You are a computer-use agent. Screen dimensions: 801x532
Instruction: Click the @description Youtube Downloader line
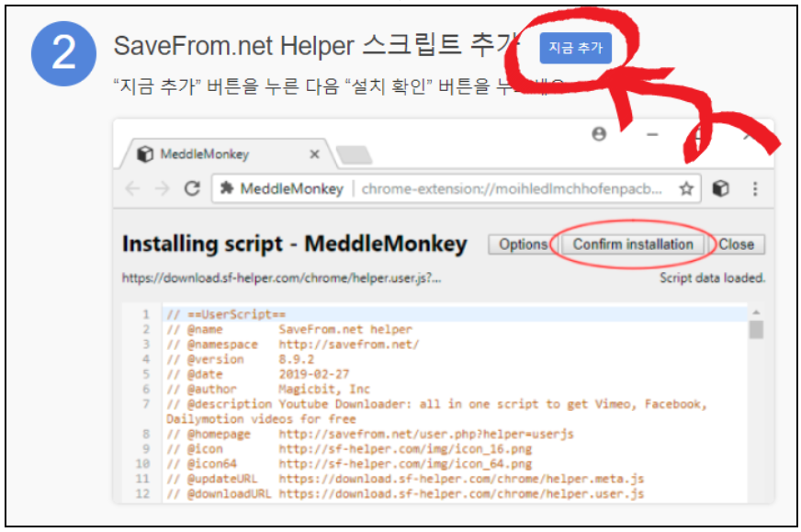[x=436, y=412]
